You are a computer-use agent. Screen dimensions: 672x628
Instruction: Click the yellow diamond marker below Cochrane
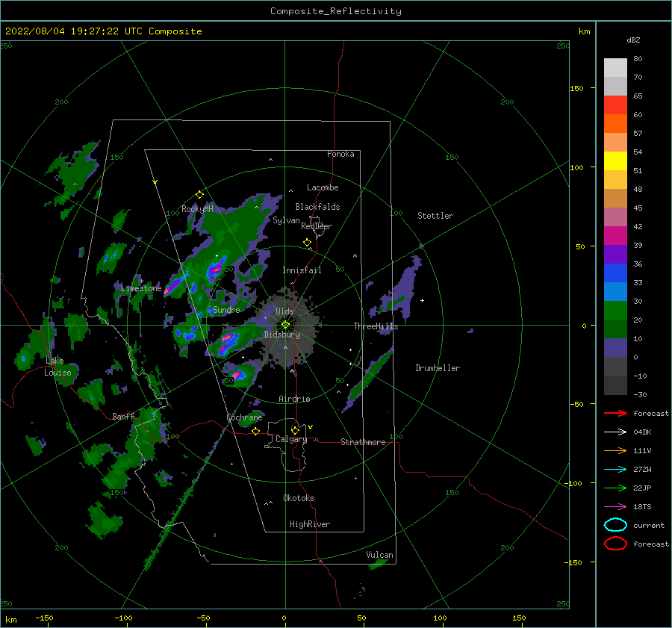(256, 431)
